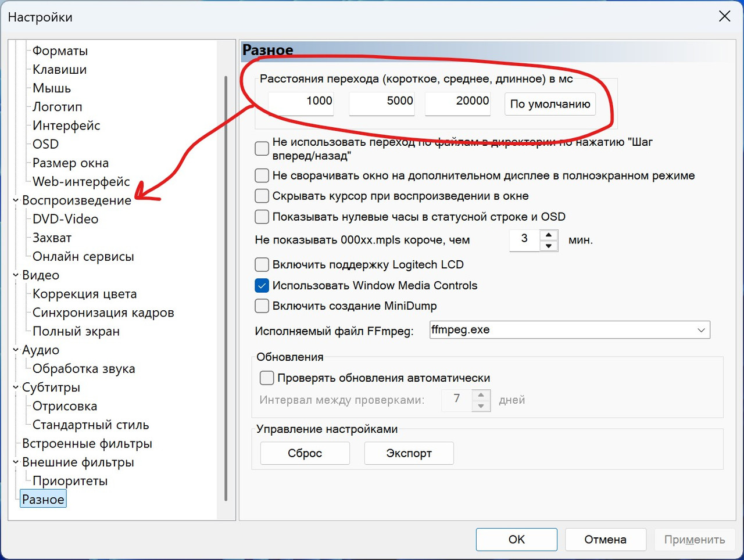
Task: Tick Включить создание MiniDump option
Action: coord(262,306)
